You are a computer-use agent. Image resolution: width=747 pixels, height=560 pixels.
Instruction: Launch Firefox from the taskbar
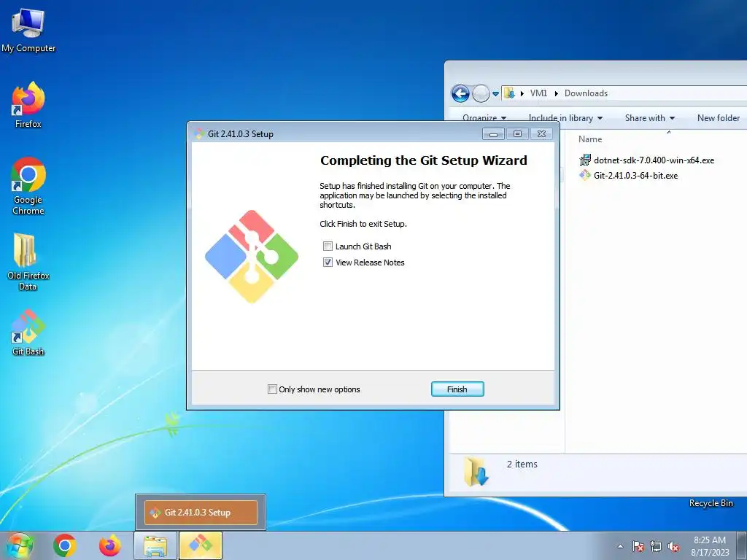[x=110, y=545]
